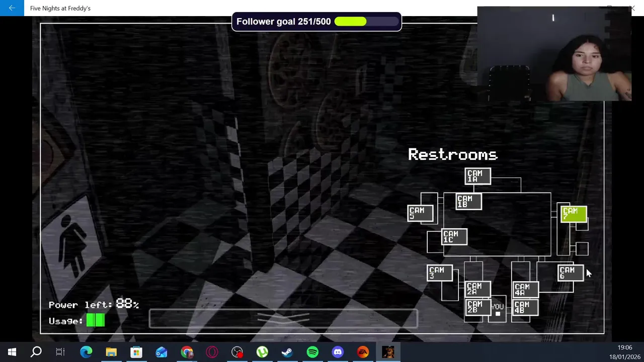This screenshot has width=644, height=362.
Task: Open Spotify from the taskbar
Action: pos(312,352)
